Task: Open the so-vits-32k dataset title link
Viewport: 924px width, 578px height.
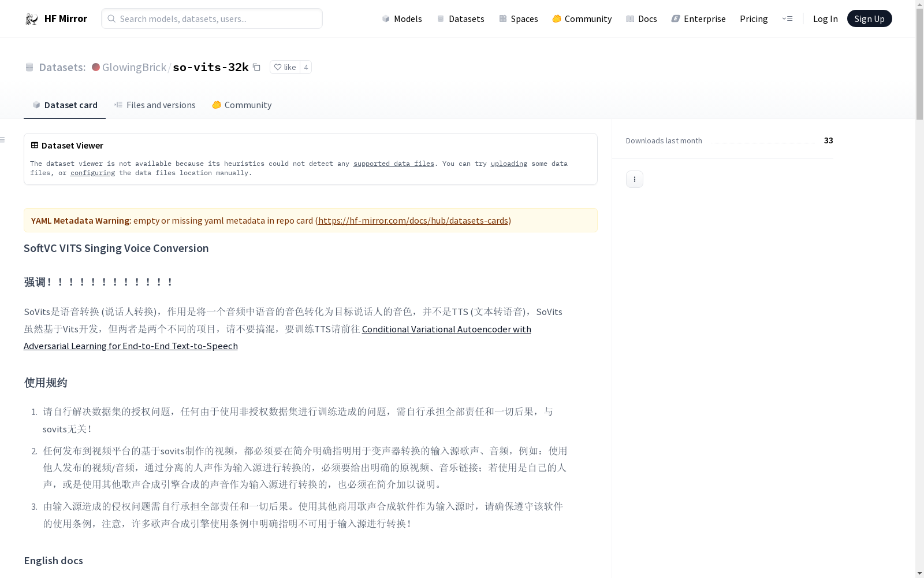Action: coord(211,67)
